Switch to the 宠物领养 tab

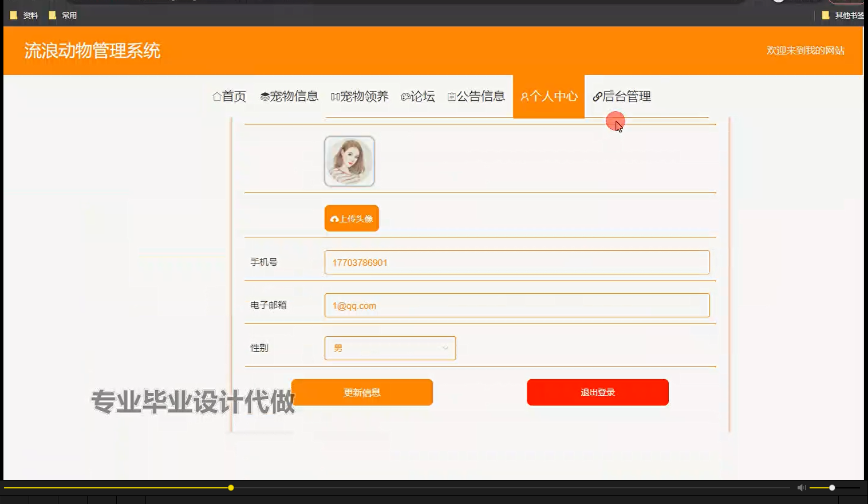tap(360, 97)
